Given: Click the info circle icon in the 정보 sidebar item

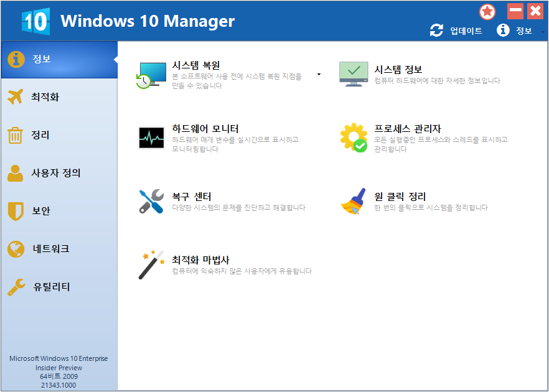Looking at the screenshot, I should [x=16, y=60].
